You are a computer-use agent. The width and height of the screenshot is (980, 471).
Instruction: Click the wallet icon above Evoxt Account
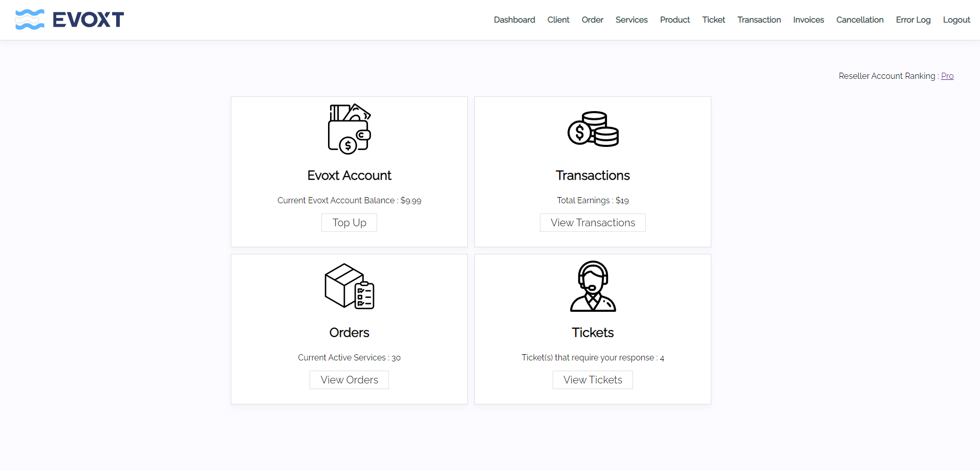pos(349,129)
